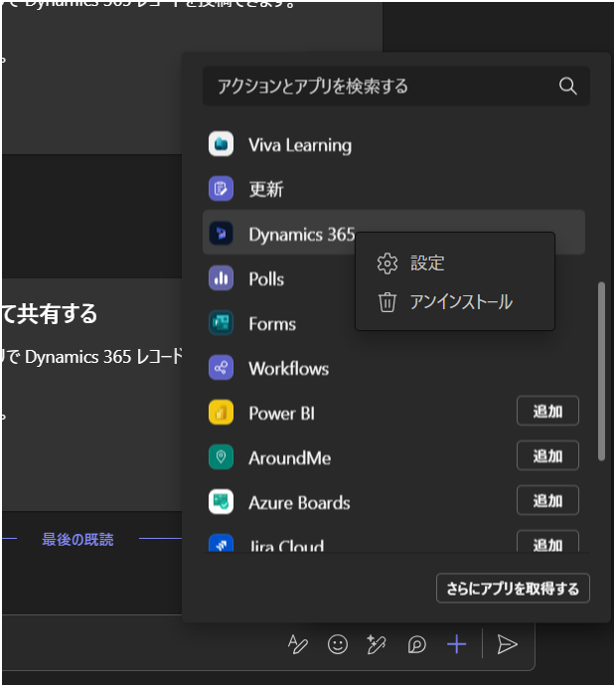This screenshot has height=687, width=616.
Task: Select the Polls label
Action: pyautogui.click(x=266, y=279)
